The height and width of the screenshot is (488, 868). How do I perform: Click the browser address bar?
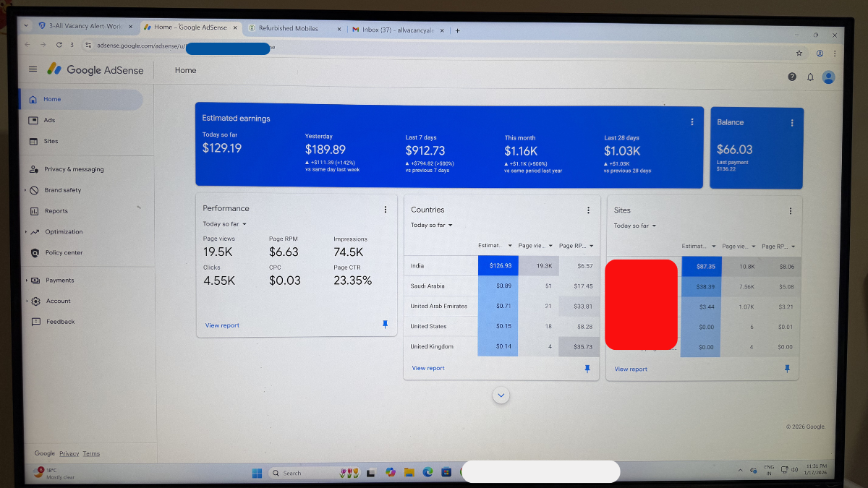(x=434, y=48)
